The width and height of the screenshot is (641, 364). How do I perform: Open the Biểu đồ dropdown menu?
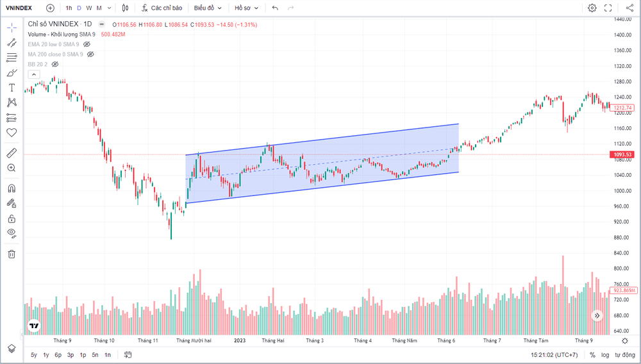[x=208, y=8]
